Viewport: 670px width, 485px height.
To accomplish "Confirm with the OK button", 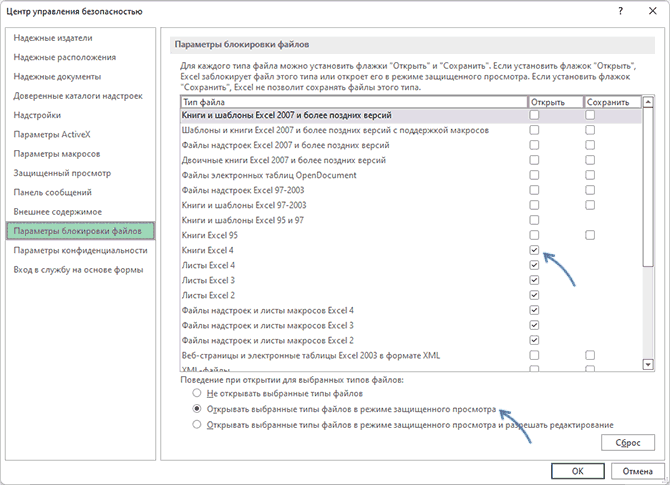I will click(x=578, y=471).
